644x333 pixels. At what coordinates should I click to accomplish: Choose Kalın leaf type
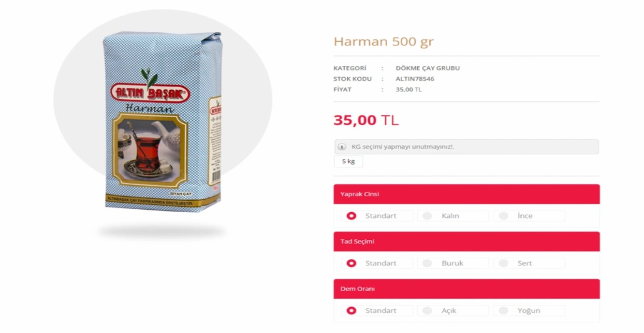point(453,216)
